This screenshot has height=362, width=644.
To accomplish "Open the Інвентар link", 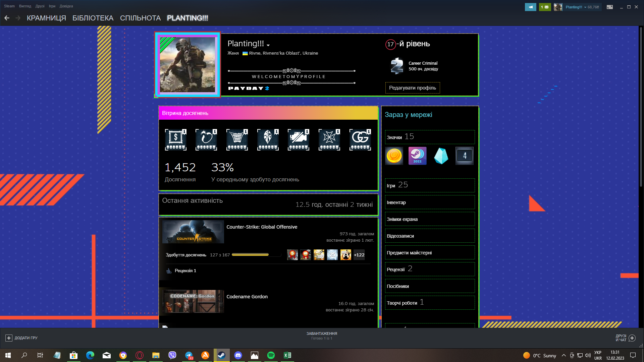I will [430, 202].
